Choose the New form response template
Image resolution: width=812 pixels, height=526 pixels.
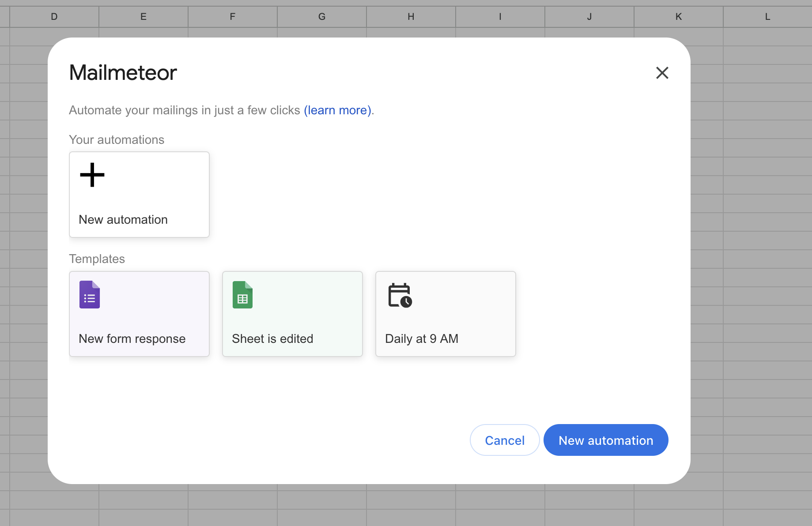[139, 314]
